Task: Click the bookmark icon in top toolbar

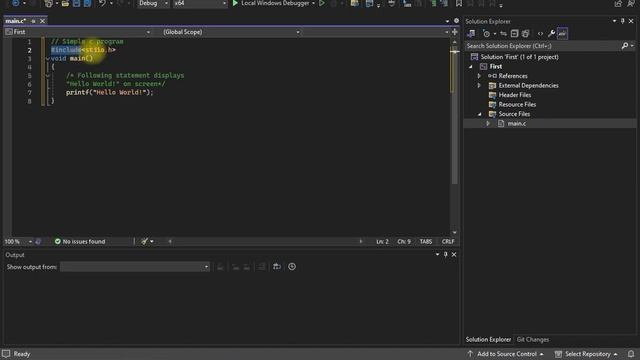Action: (x=459, y=3)
